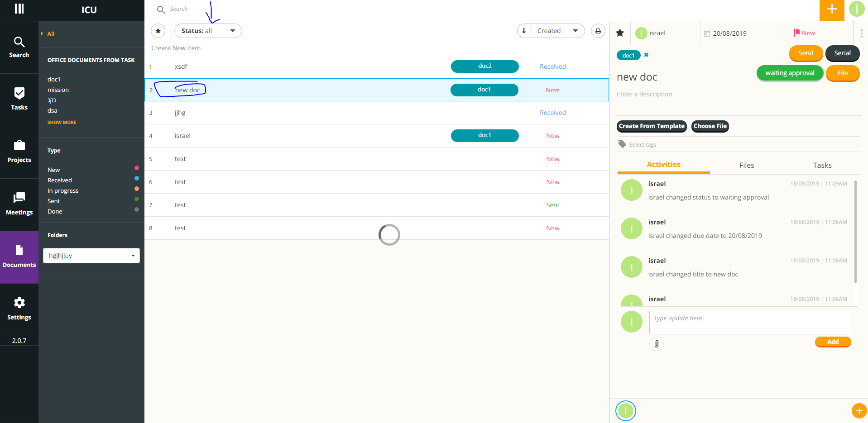Screen dimensions: 868x423
Task: Click the orange plus button in header
Action: coord(832,10)
